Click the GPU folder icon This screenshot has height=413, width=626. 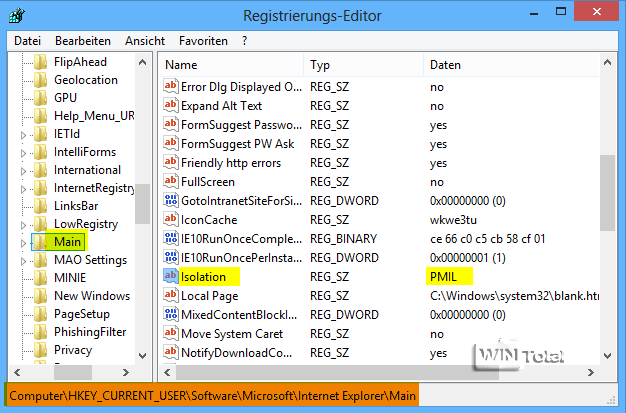[40, 98]
